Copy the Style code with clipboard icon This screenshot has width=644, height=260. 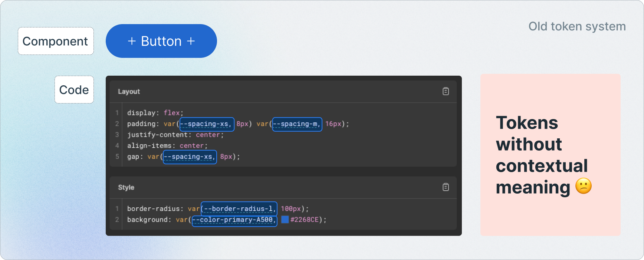click(x=446, y=187)
